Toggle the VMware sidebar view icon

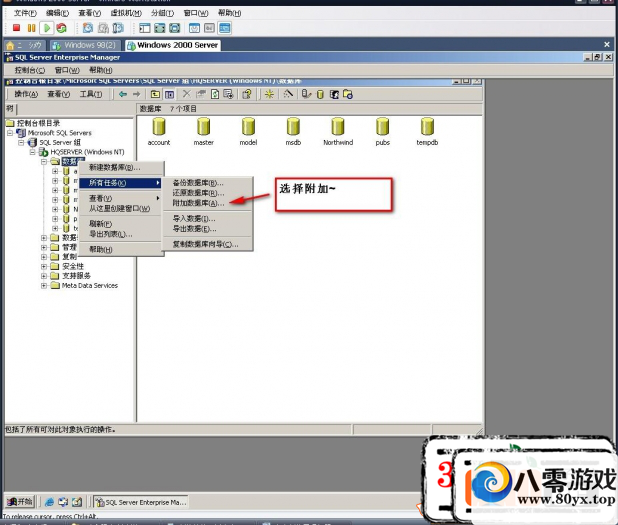(145, 28)
